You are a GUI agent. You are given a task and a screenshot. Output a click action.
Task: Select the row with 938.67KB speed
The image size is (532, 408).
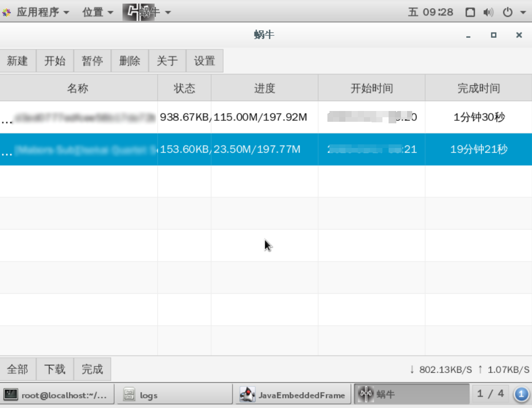(266, 117)
